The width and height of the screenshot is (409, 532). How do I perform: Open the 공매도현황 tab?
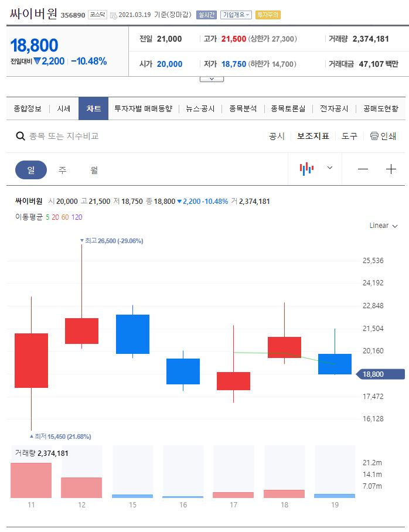(x=380, y=108)
